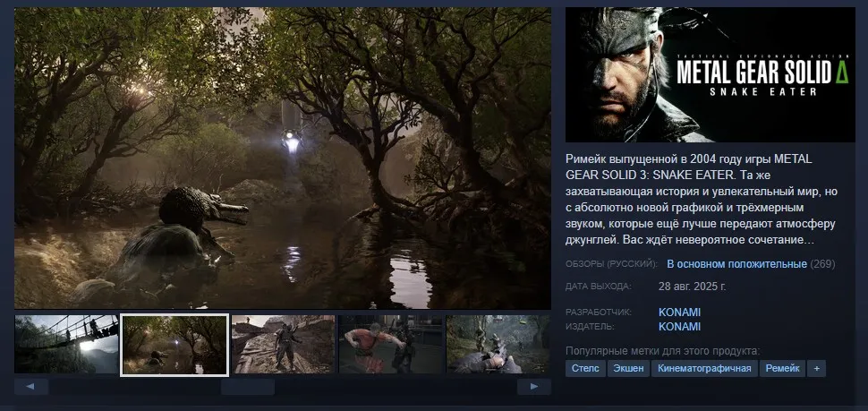Click the 'РАЗРАБОТЧИК:' label

coord(599,313)
